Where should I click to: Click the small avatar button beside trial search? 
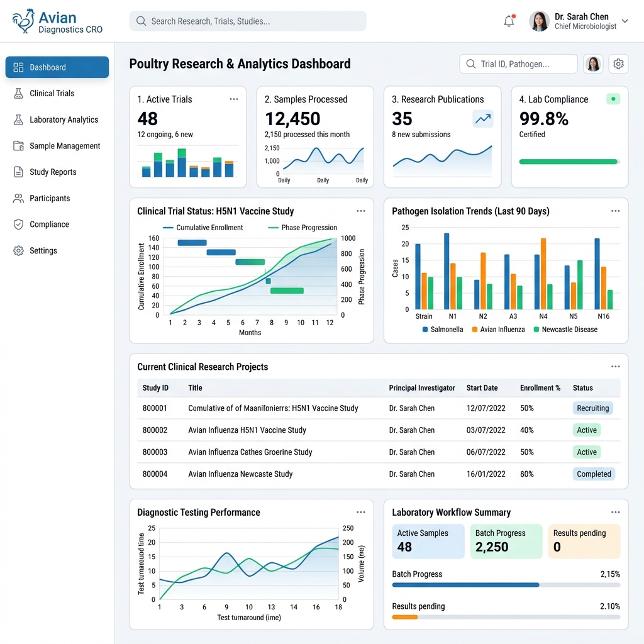pyautogui.click(x=593, y=64)
